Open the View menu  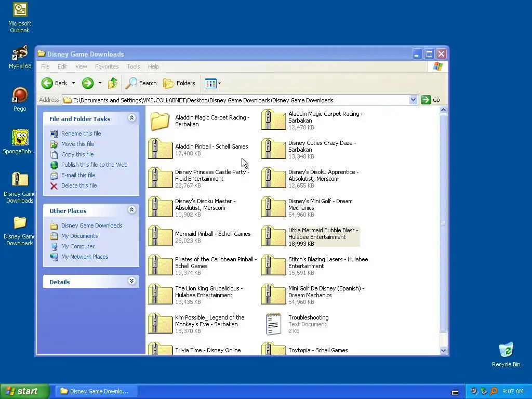tap(81, 66)
